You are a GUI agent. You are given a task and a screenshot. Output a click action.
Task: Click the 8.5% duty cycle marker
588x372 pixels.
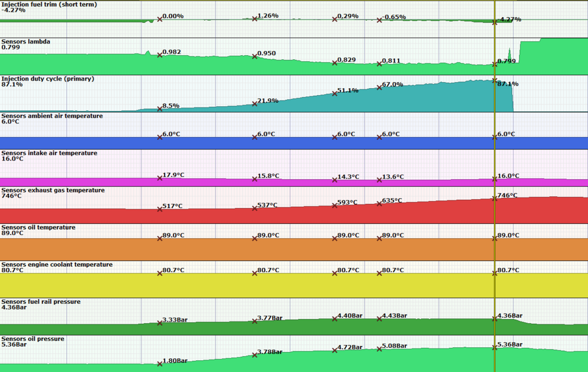click(x=160, y=109)
